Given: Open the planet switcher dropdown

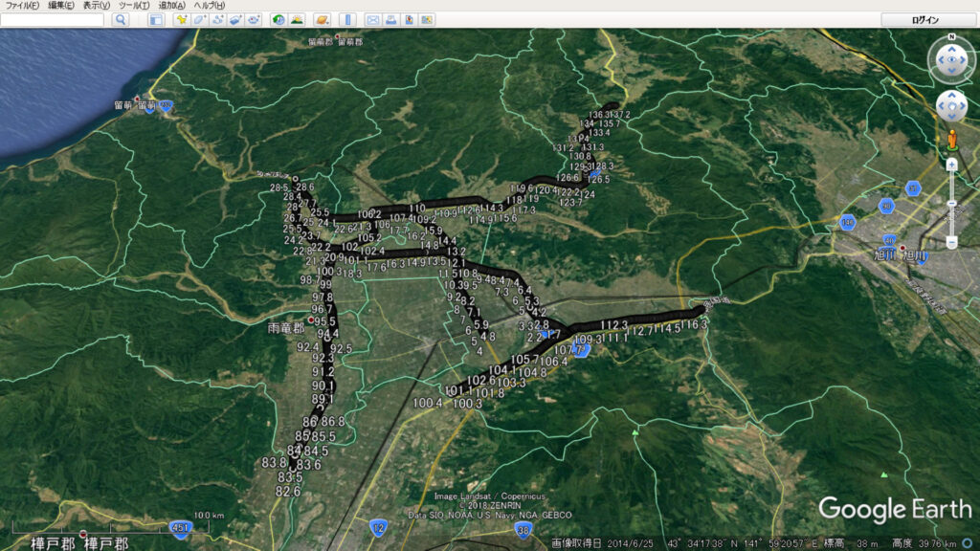Looking at the screenshot, I should 322,20.
